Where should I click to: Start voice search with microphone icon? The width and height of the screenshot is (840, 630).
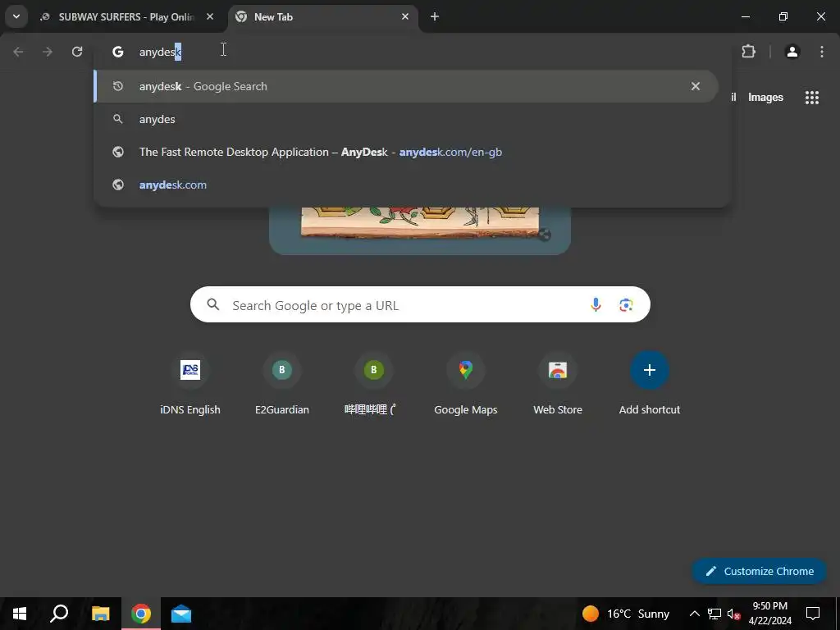(596, 305)
